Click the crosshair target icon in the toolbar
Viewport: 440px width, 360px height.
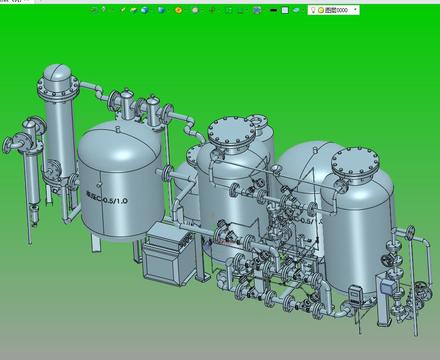pyautogui.click(x=212, y=10)
